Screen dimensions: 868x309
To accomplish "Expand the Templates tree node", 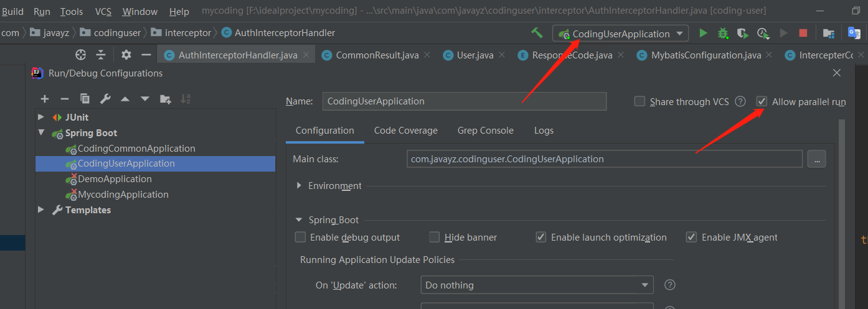I will coord(41,210).
